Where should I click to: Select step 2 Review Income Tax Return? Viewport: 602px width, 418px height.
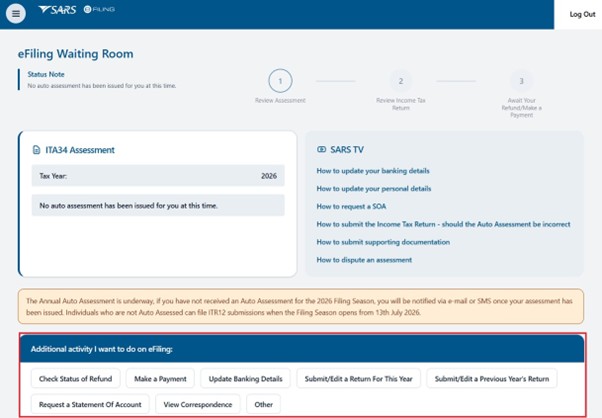pyautogui.click(x=400, y=81)
